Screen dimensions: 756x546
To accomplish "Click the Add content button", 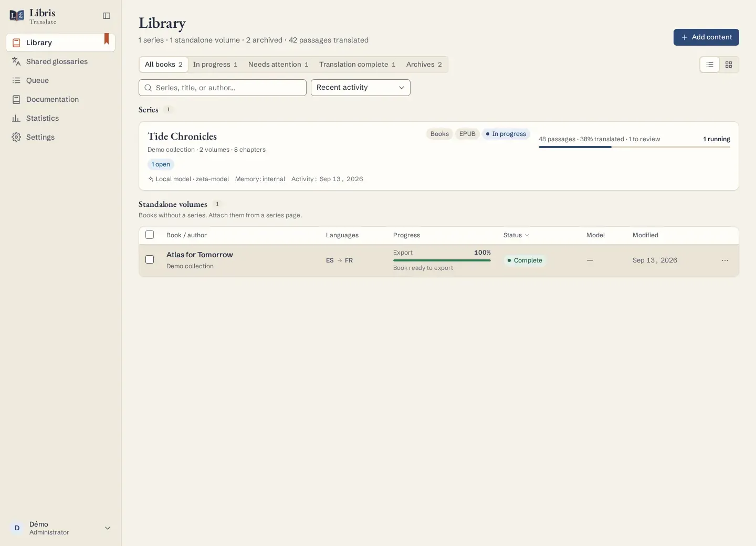I will pyautogui.click(x=706, y=37).
